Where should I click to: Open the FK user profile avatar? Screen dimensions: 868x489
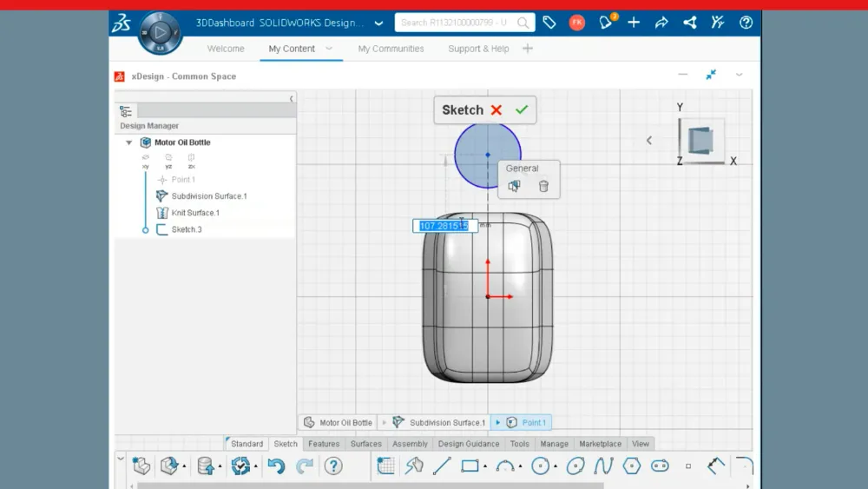[x=577, y=23]
